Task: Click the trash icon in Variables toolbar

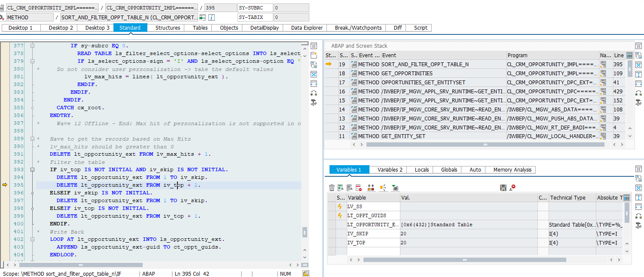Action: tap(332, 188)
